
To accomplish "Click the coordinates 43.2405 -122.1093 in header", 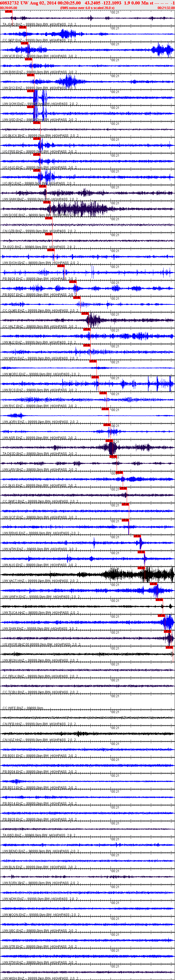I will pos(103,3).
